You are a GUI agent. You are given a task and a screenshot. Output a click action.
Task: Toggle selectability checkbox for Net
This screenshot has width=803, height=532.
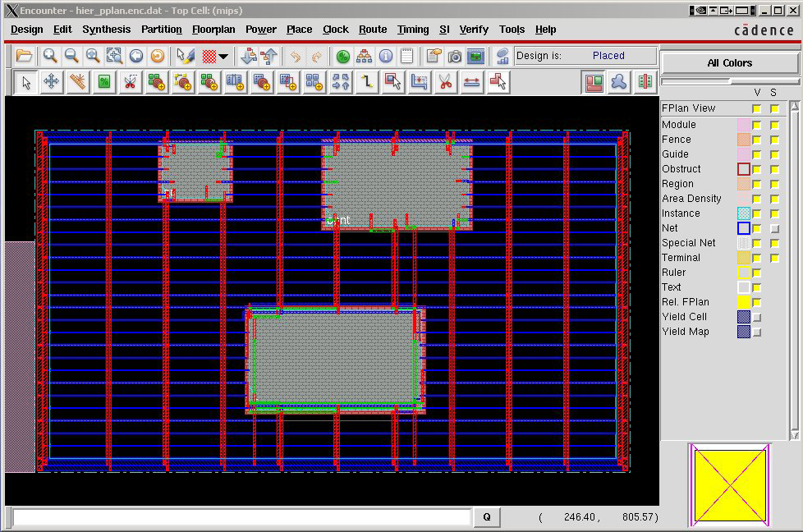coord(775,228)
